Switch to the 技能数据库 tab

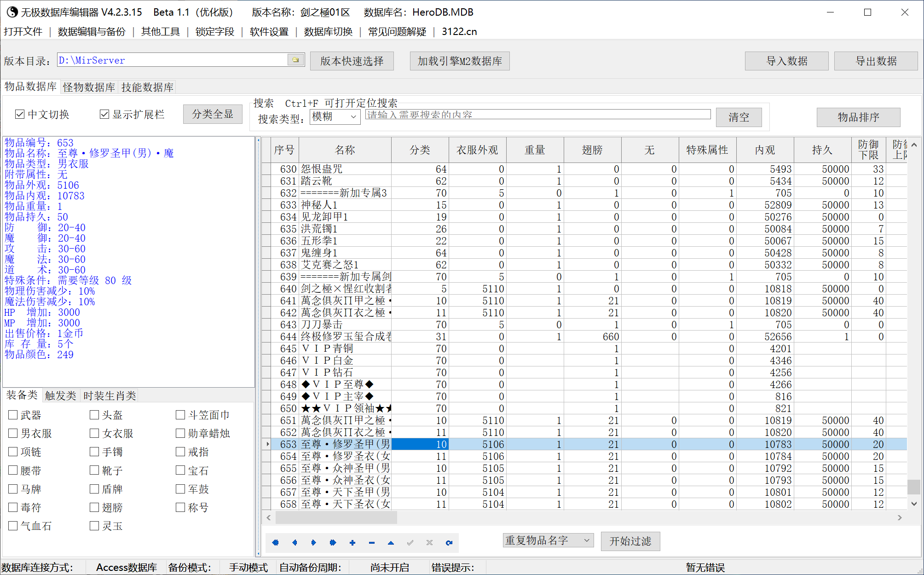(x=147, y=87)
